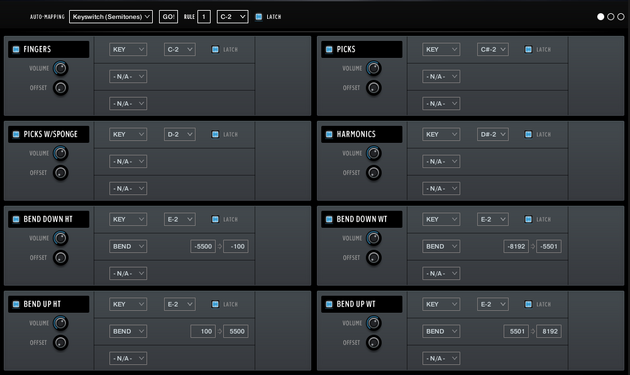Open the Auto-Mapping Keyswitch (Semitones) dropdown
This screenshot has height=375, width=630.
(x=111, y=17)
